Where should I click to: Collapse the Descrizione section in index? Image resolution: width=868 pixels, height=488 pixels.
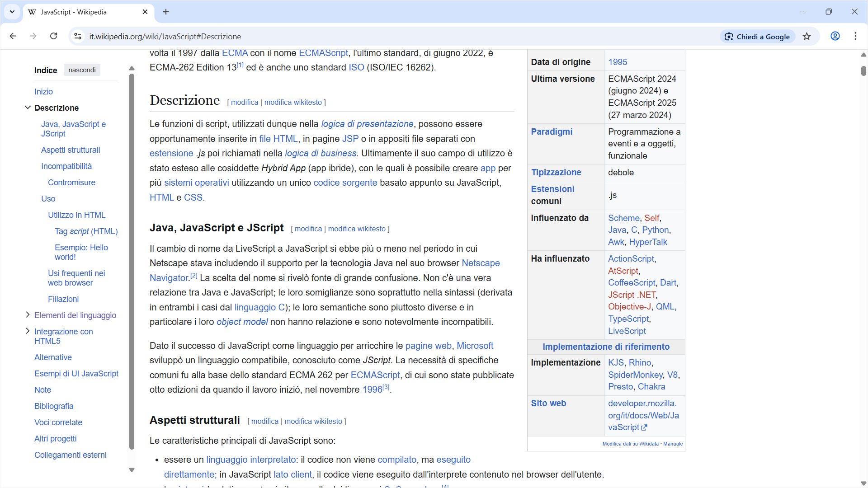click(28, 108)
